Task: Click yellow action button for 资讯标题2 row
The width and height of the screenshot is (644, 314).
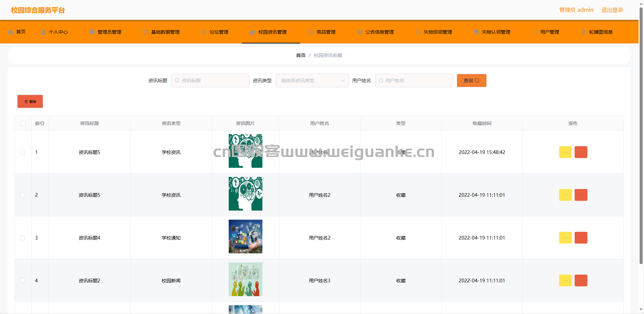Action: (x=566, y=281)
